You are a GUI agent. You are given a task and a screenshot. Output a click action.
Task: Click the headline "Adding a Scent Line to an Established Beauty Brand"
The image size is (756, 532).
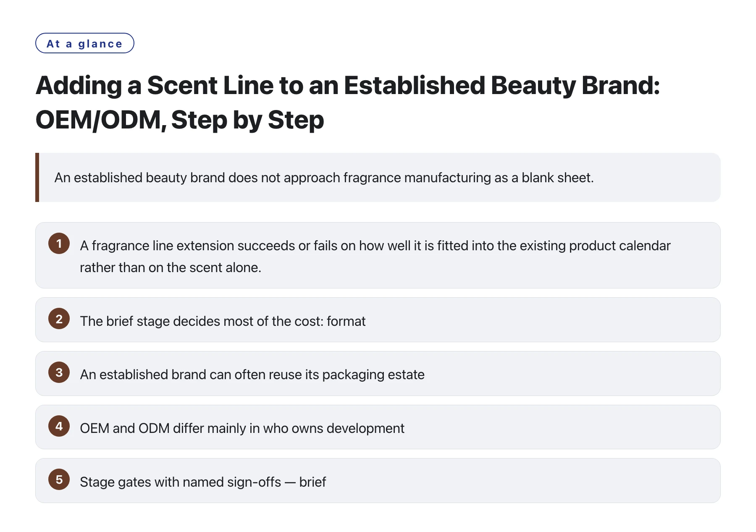348,102
